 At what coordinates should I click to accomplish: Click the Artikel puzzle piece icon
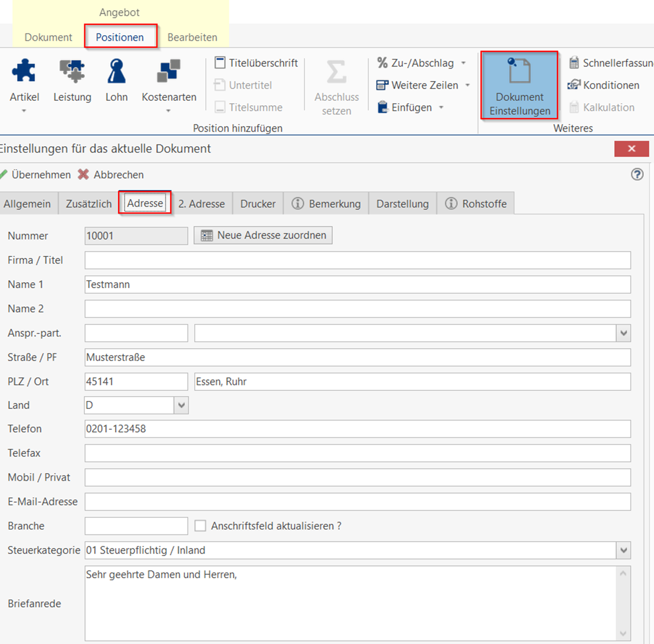click(24, 71)
